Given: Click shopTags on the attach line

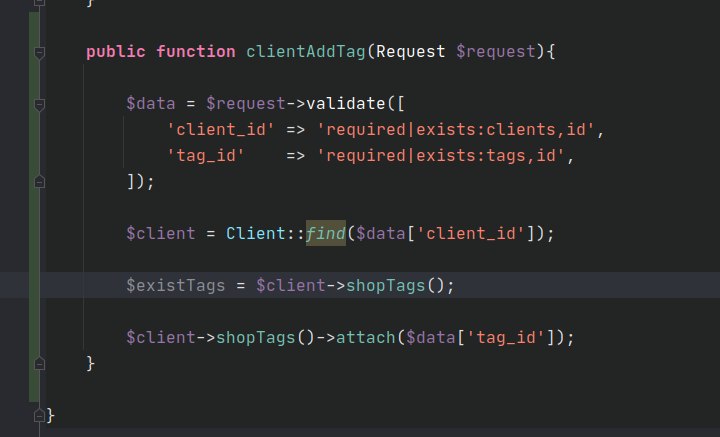Looking at the screenshot, I should pyautogui.click(x=256, y=338).
